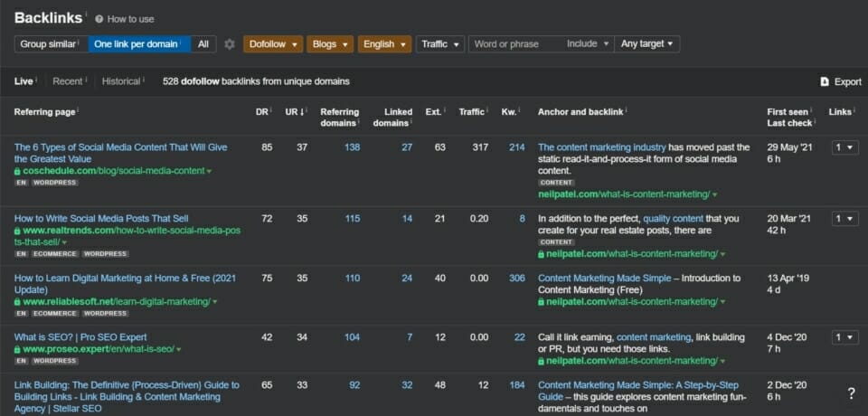Click the Export button
Screen dimensions: 868x416
(x=841, y=82)
